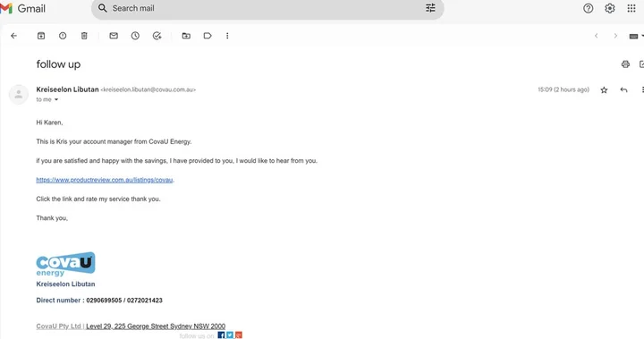Viewport: 644px width, 339px height.
Task: Click the line 'Click the link and rate my service'
Action: (x=98, y=199)
